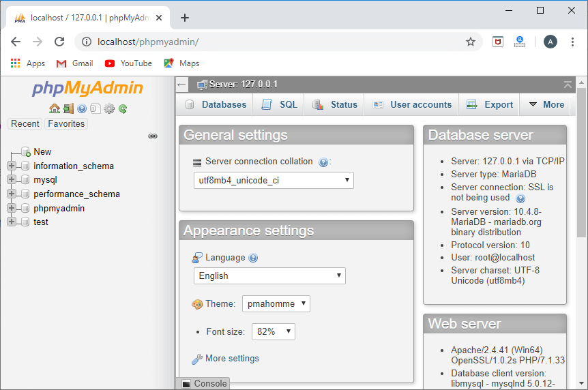Expand the mysql database node
Image resolution: width=588 pixels, height=390 pixels.
11,180
